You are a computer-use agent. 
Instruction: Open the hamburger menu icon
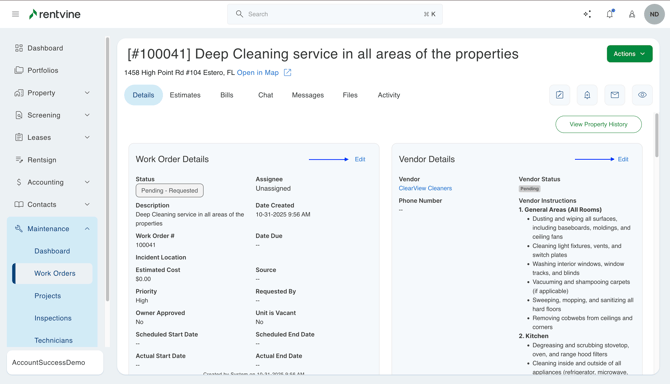pos(15,14)
